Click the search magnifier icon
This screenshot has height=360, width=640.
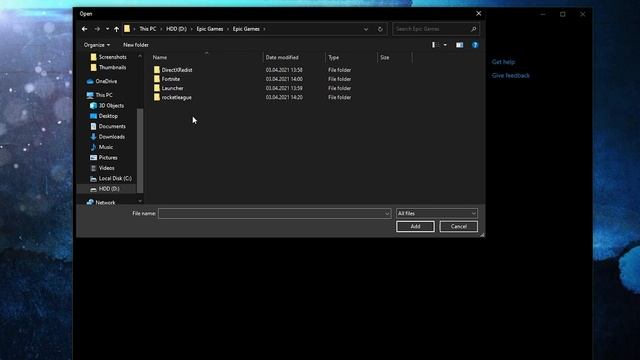click(x=473, y=29)
